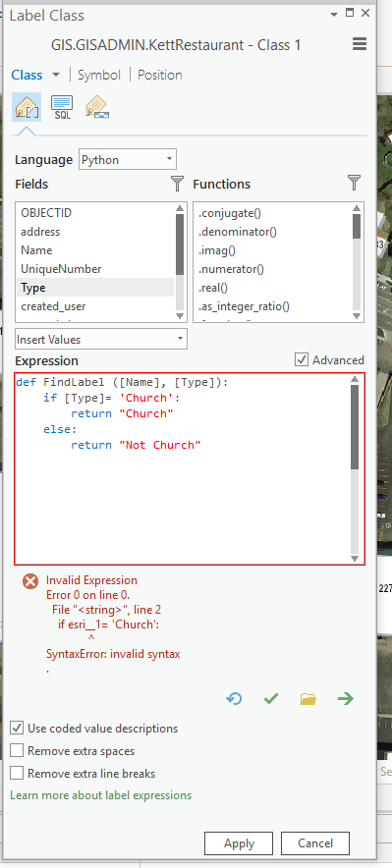Open the SQL query icon

coord(62,107)
